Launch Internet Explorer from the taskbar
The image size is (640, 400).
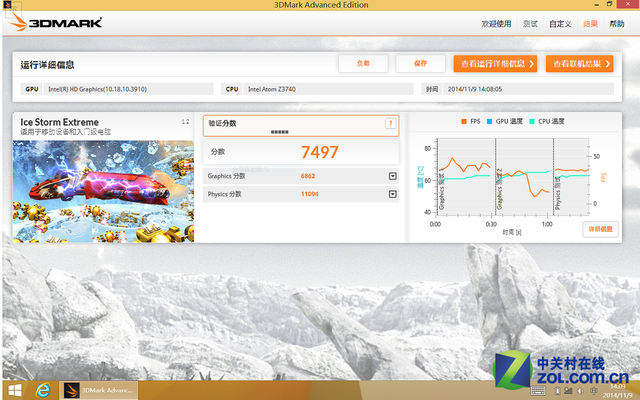tap(42, 391)
